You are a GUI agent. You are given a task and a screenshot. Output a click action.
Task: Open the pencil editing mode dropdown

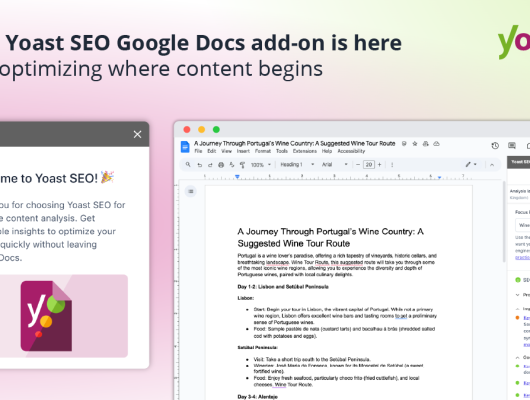tap(471, 164)
